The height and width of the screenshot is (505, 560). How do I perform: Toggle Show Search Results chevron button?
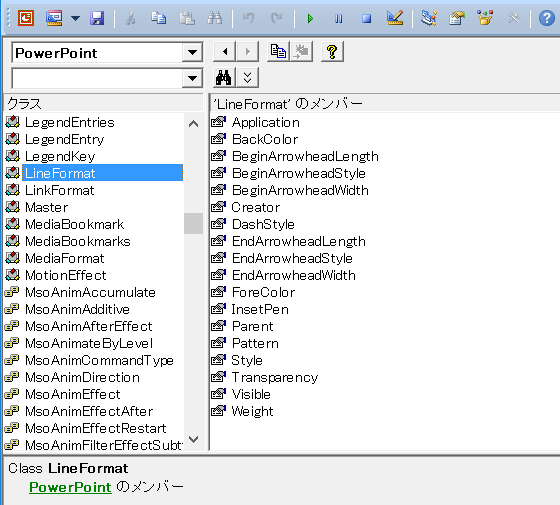(x=248, y=77)
